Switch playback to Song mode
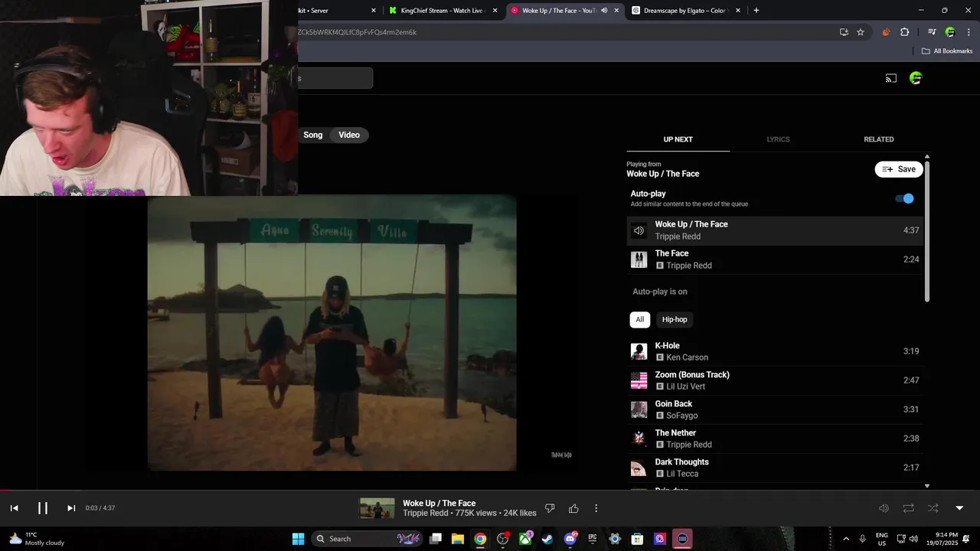Viewport: 980px width, 551px height. coord(313,135)
